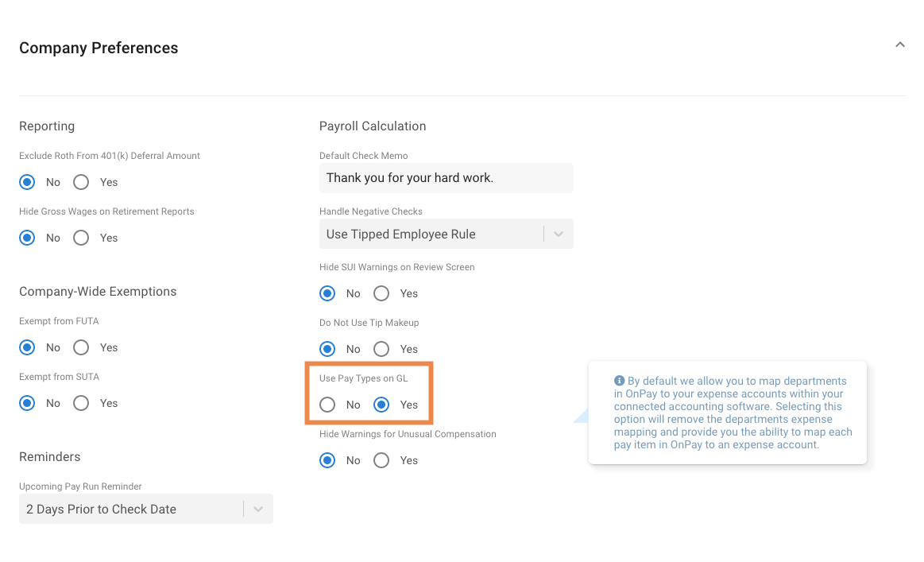Edit the Default Check Memo field

click(446, 178)
